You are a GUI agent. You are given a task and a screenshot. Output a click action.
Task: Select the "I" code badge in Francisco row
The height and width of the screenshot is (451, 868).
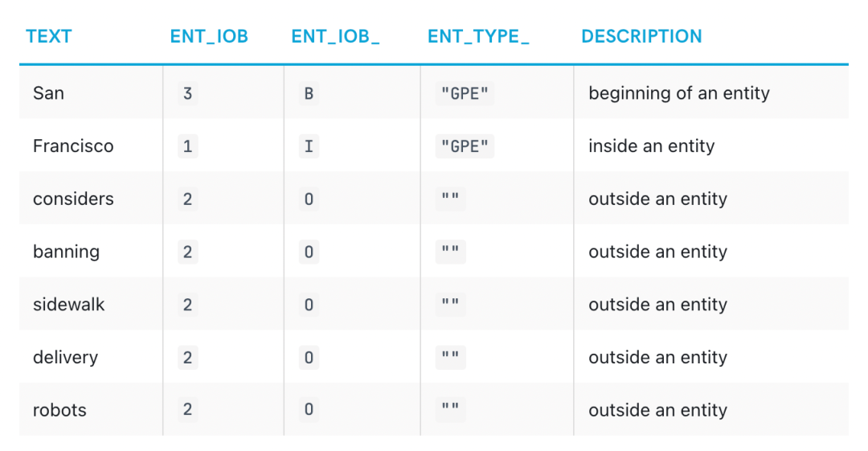(x=309, y=146)
